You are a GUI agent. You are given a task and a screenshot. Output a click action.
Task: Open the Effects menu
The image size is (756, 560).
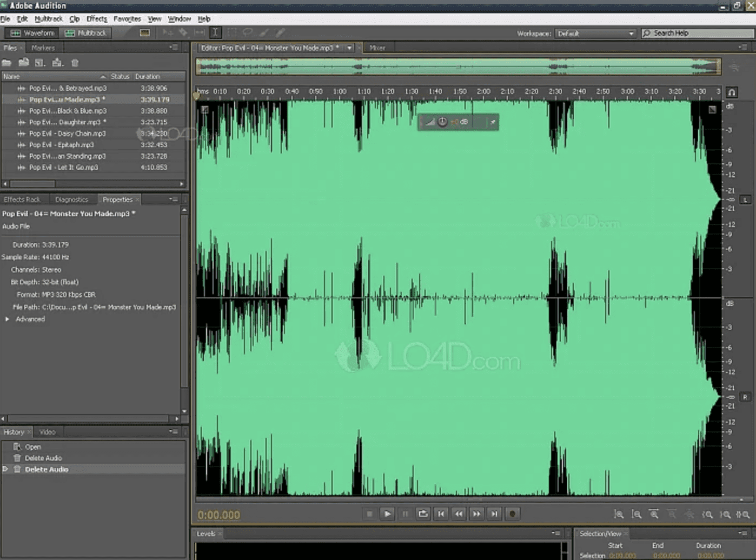coord(97,19)
